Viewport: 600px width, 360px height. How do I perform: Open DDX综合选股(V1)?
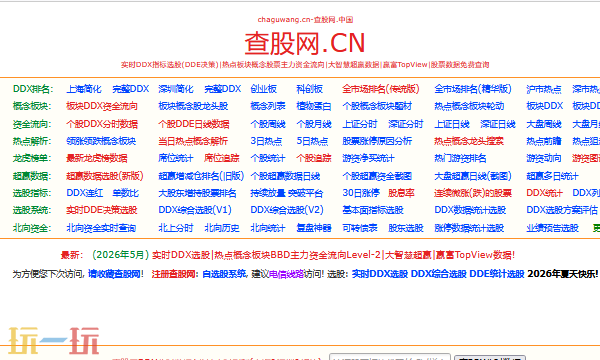point(195,210)
